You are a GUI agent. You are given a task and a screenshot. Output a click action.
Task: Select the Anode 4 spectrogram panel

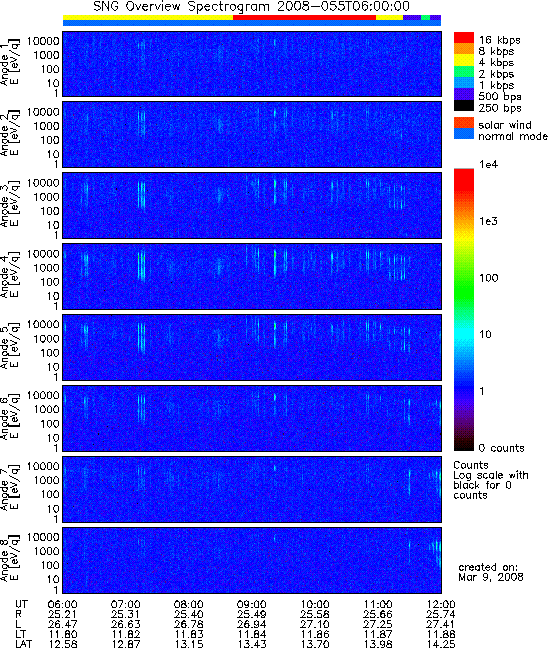(252, 276)
